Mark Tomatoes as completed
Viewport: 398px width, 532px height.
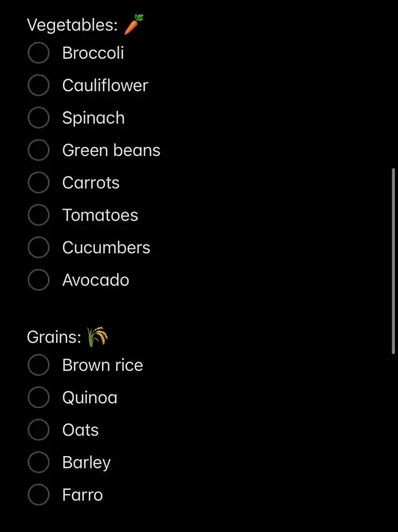(x=39, y=215)
